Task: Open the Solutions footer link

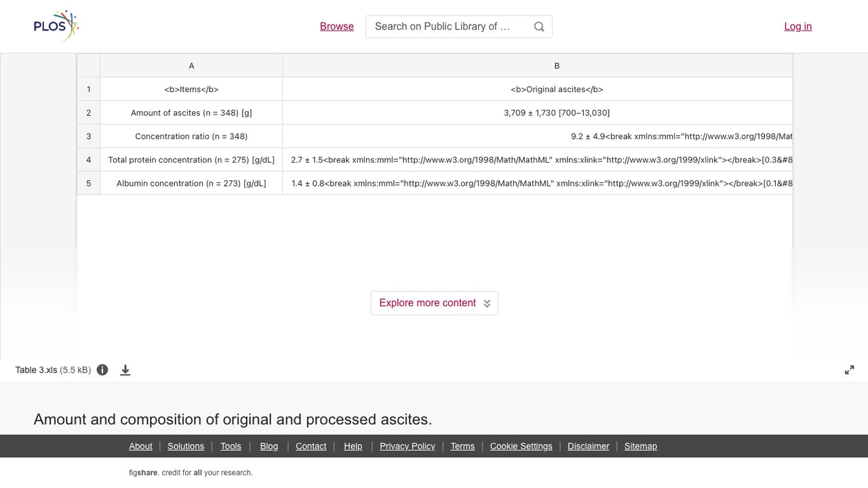Action: click(186, 446)
